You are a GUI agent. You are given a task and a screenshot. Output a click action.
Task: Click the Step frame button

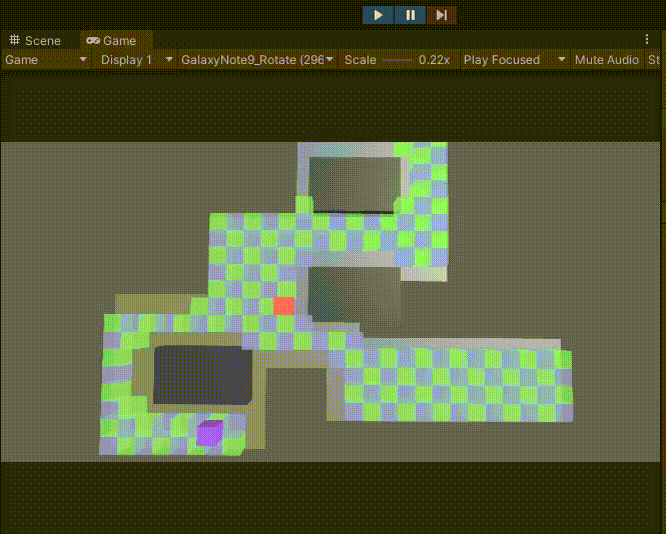(442, 15)
